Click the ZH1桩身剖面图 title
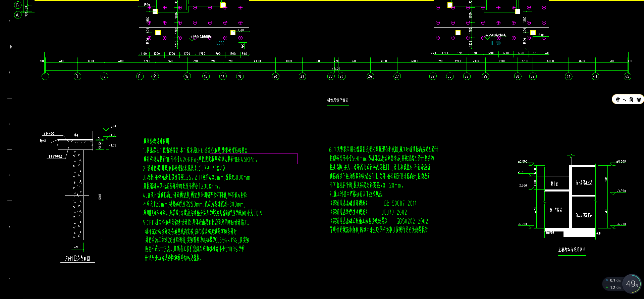This screenshot has width=644, height=299. (x=77, y=258)
